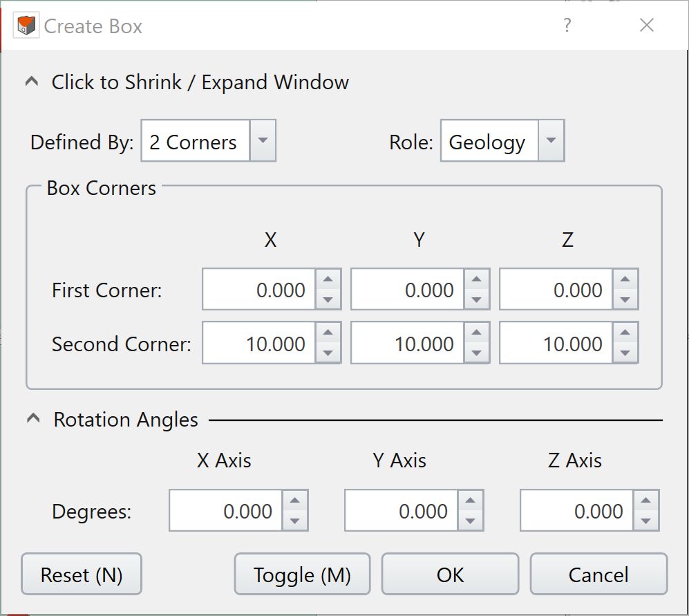Click the Create Box title icon
Viewport: 689px width, 616px height.
pyautogui.click(x=26, y=26)
